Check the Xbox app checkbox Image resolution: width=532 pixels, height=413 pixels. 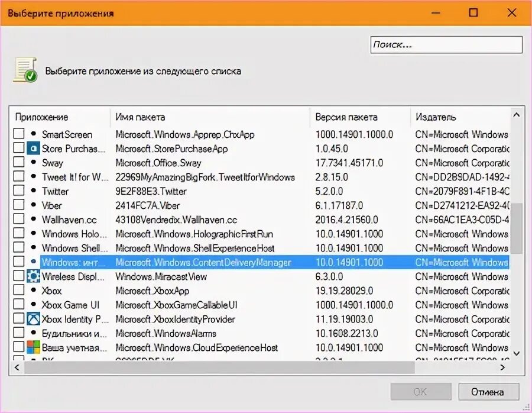click(x=19, y=290)
